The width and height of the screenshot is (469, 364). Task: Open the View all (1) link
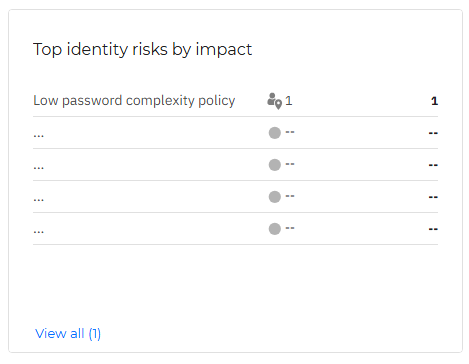(68, 333)
